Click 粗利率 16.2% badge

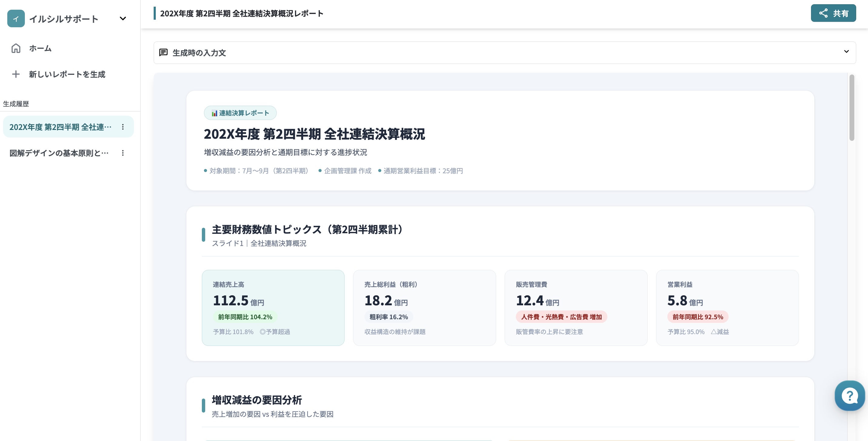coord(389,317)
